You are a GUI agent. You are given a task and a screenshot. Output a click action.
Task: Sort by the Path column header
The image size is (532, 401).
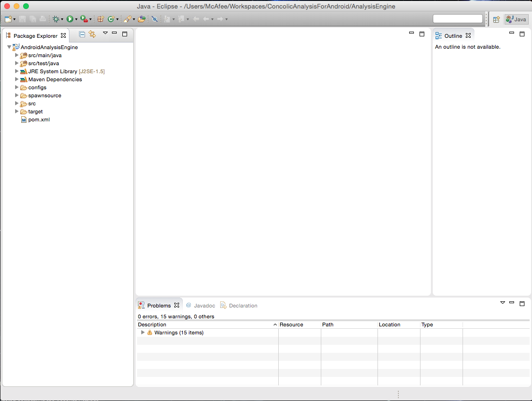tap(349, 324)
